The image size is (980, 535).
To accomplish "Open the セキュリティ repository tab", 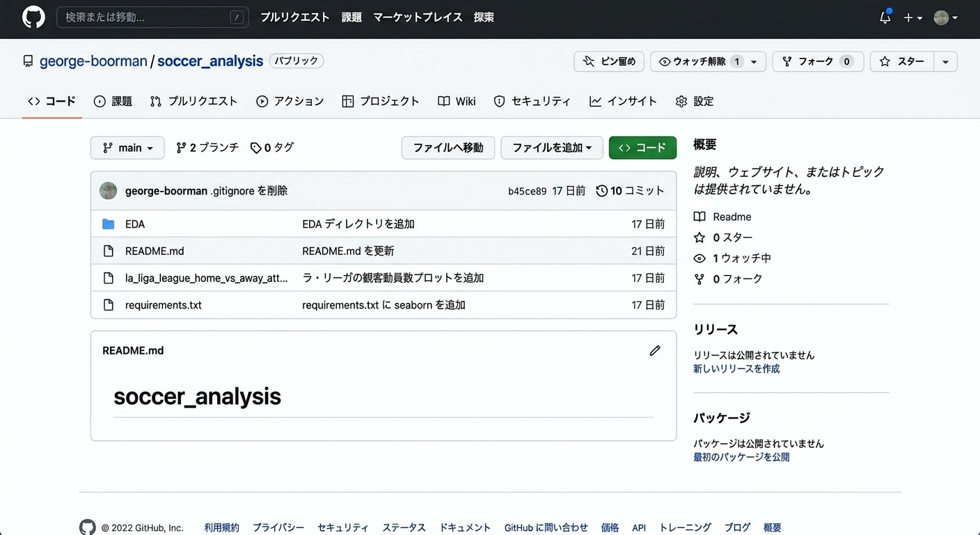I will tap(532, 101).
